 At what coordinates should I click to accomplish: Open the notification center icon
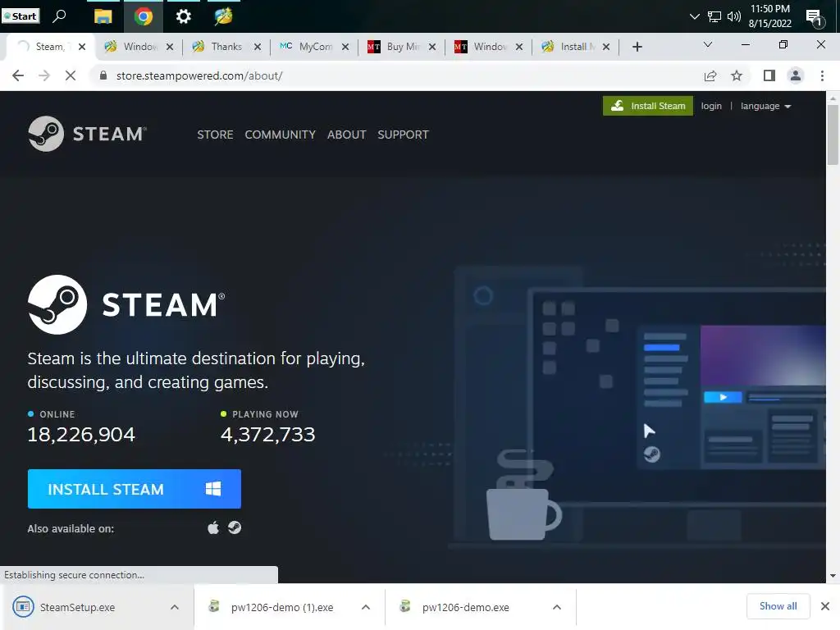[815, 18]
